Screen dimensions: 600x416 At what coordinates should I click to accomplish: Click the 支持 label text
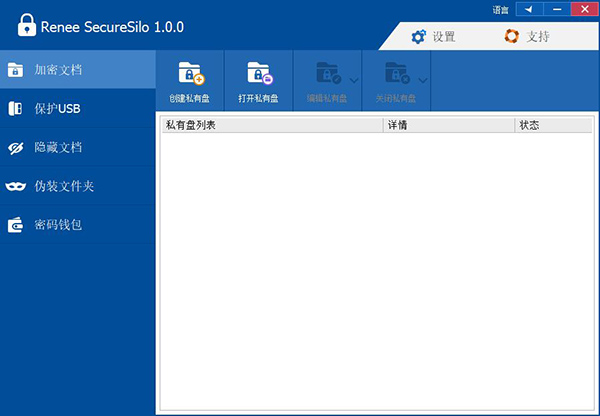[x=538, y=37]
